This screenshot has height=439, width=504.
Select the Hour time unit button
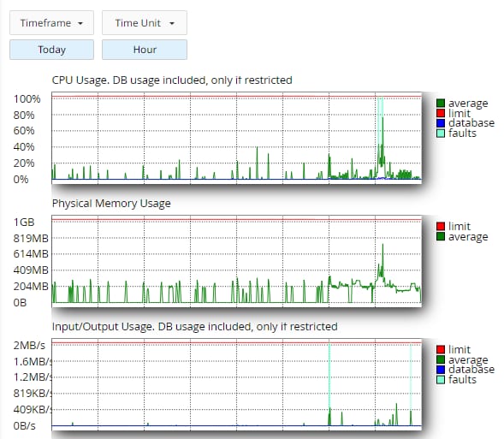click(145, 50)
